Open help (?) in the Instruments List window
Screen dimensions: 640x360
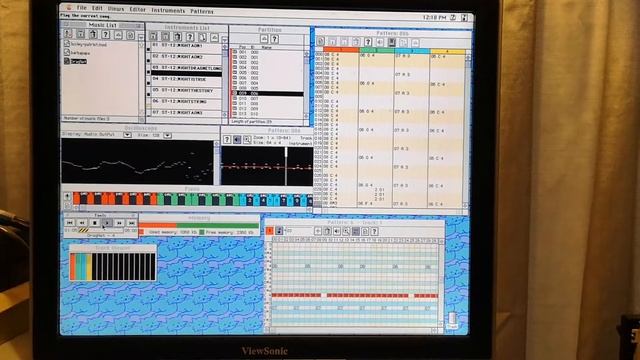(x=190, y=38)
